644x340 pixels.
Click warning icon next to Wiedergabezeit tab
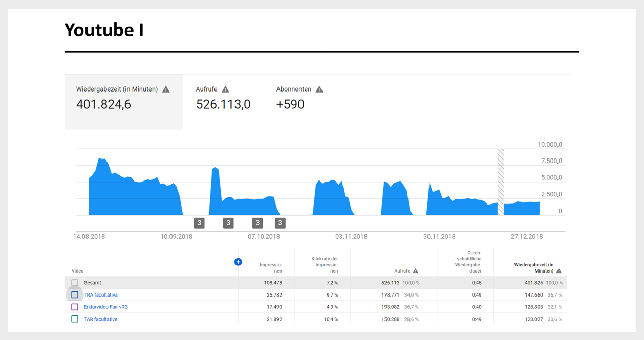click(166, 89)
